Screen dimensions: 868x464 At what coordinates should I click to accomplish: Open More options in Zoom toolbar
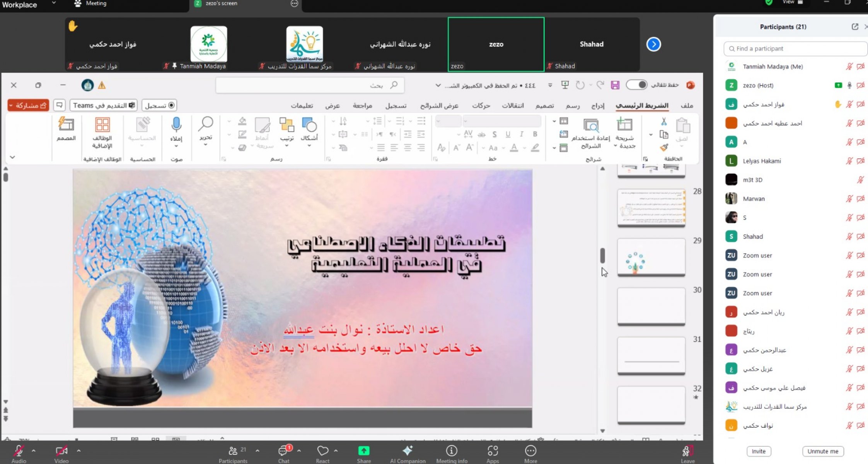pos(530,452)
